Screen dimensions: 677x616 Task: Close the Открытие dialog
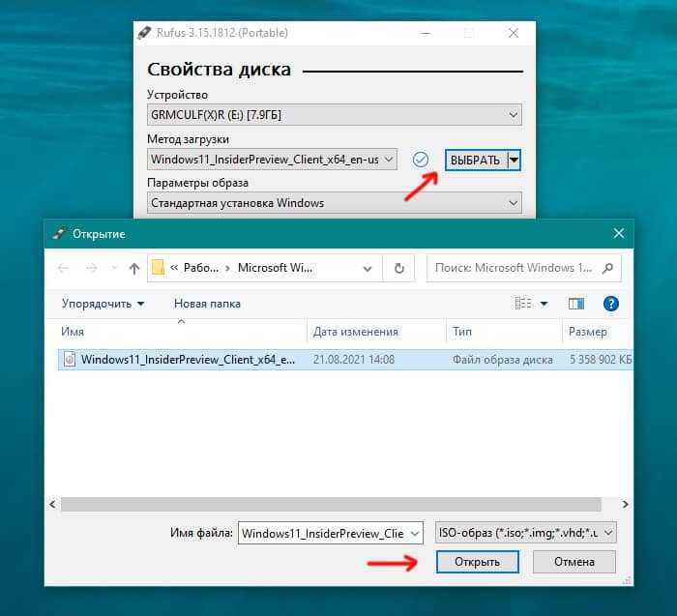pos(619,233)
